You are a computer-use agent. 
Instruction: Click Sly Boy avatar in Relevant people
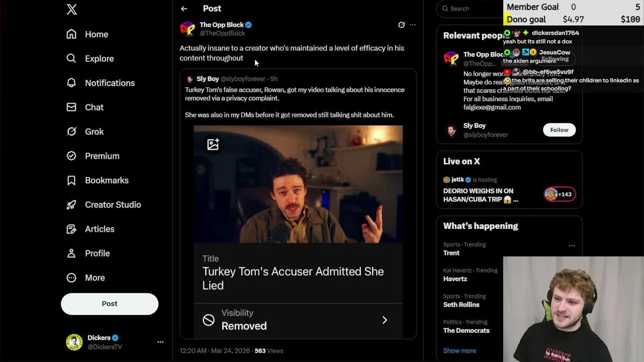pyautogui.click(x=451, y=130)
